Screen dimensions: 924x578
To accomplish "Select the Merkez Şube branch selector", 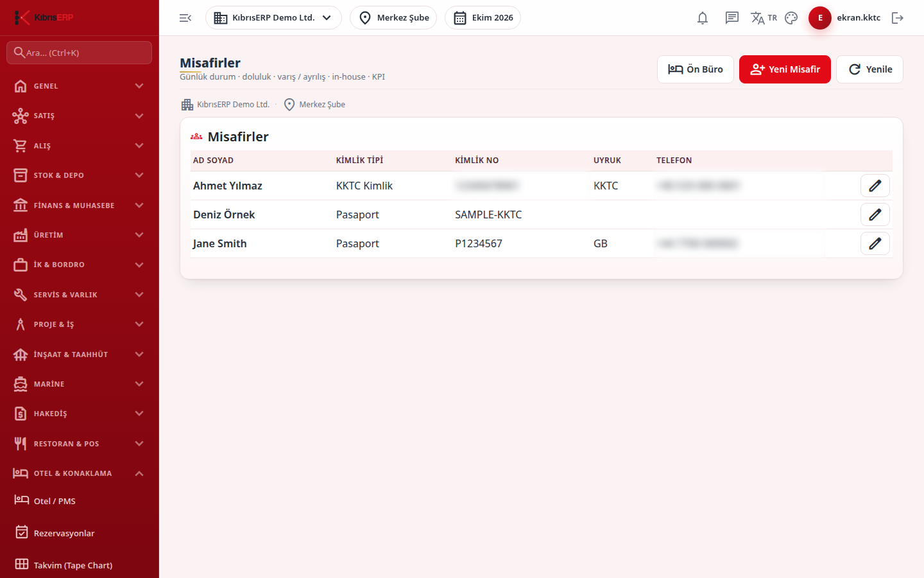I will pos(393,18).
